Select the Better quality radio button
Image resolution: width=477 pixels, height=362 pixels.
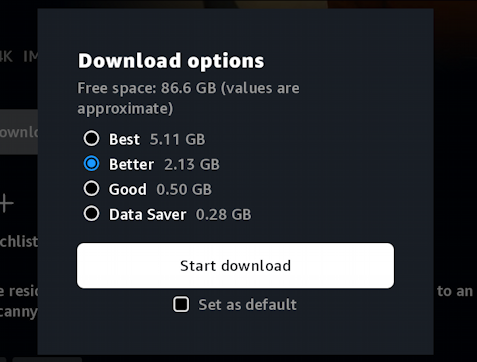pyautogui.click(x=91, y=163)
